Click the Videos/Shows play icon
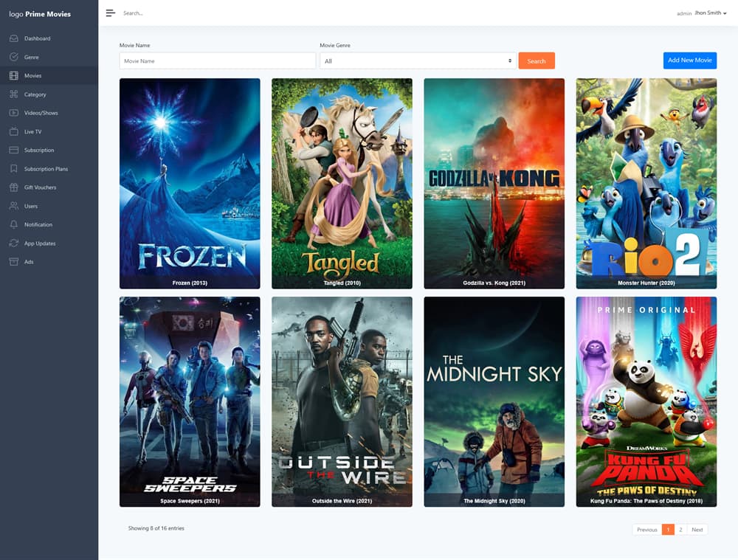 point(13,113)
